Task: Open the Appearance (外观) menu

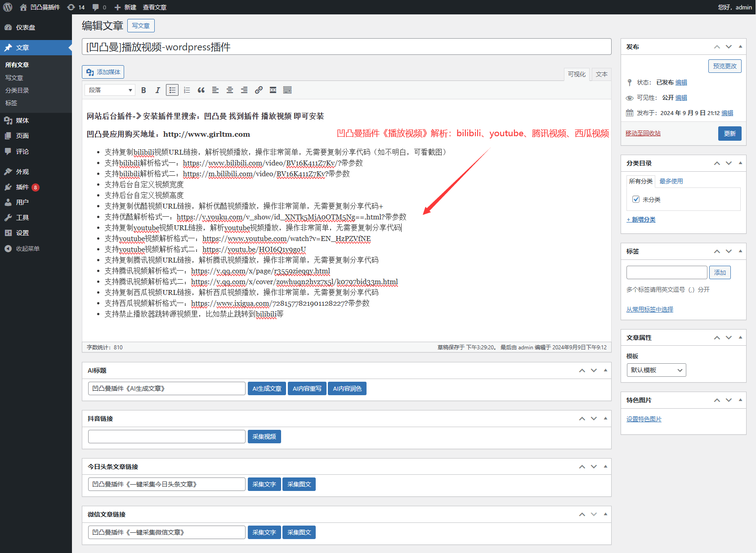Action: tap(36, 172)
